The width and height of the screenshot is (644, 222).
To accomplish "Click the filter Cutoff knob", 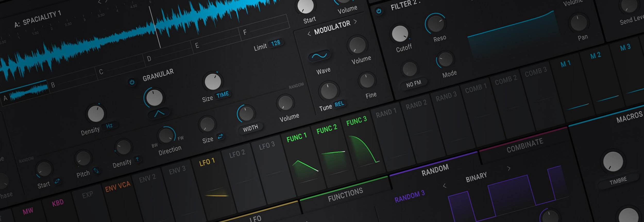I will (x=400, y=34).
